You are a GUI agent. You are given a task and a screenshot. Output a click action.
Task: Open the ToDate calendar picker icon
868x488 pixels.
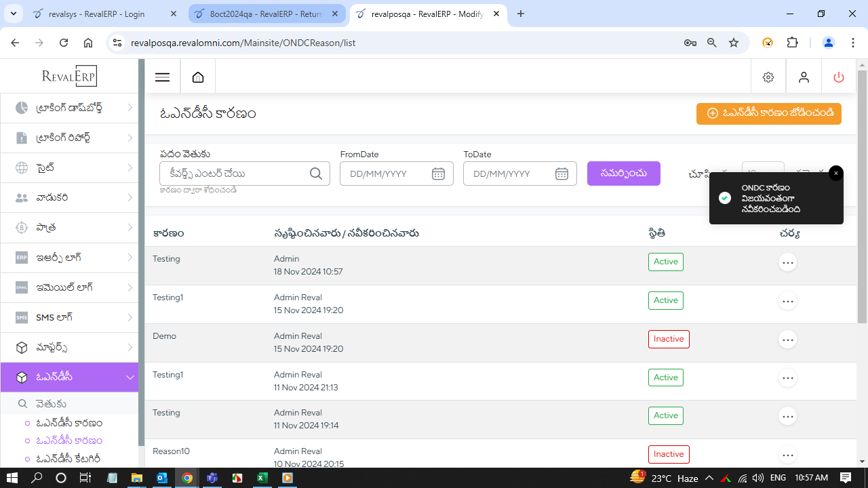[x=561, y=174]
